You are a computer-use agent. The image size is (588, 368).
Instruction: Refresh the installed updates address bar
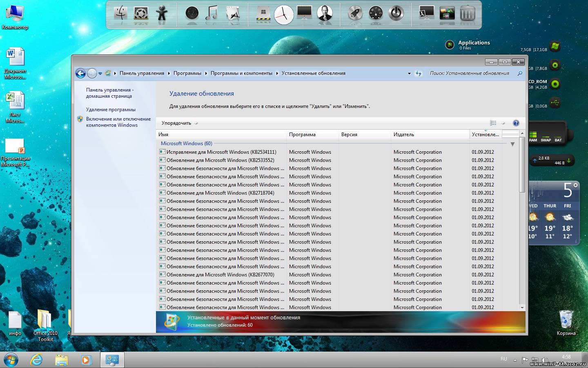tap(418, 74)
